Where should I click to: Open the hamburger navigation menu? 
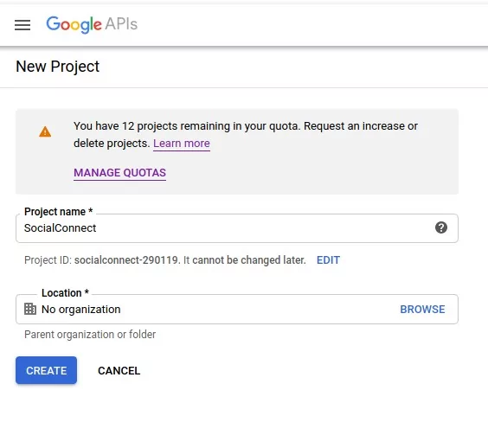pos(22,25)
